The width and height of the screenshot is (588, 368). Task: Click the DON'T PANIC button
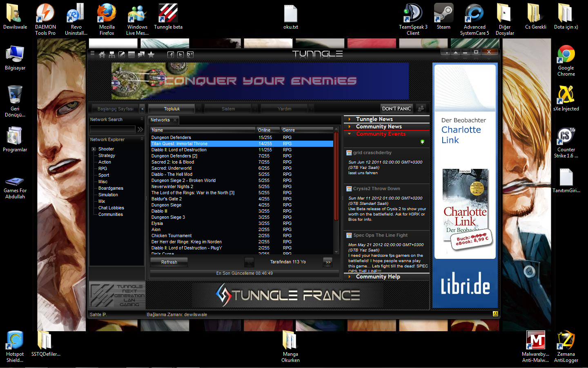point(396,108)
